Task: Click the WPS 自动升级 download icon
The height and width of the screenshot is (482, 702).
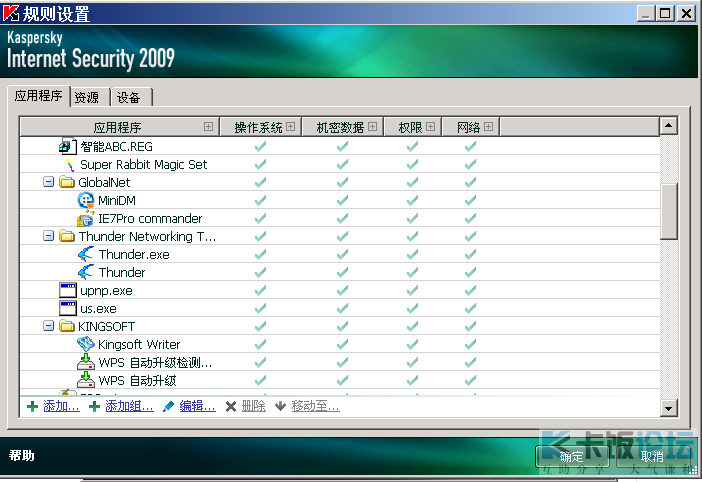Action: 86,380
